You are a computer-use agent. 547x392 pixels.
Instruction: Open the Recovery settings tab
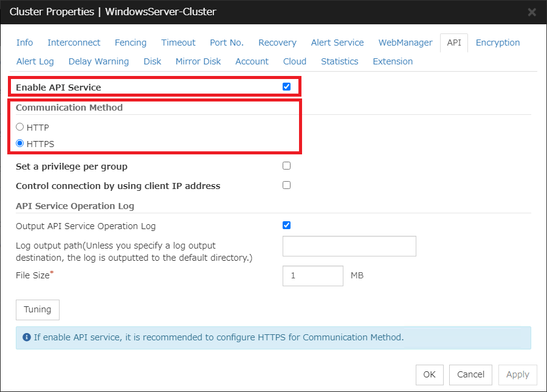277,43
